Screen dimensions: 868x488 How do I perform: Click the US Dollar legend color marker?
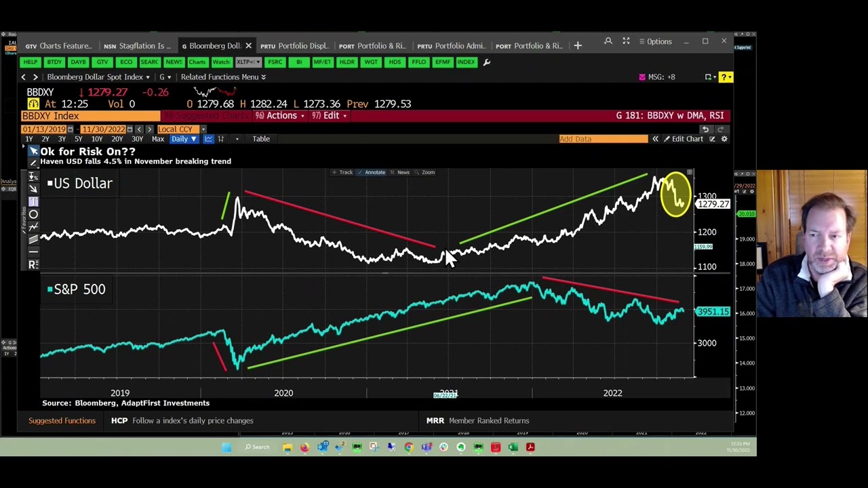[50, 184]
